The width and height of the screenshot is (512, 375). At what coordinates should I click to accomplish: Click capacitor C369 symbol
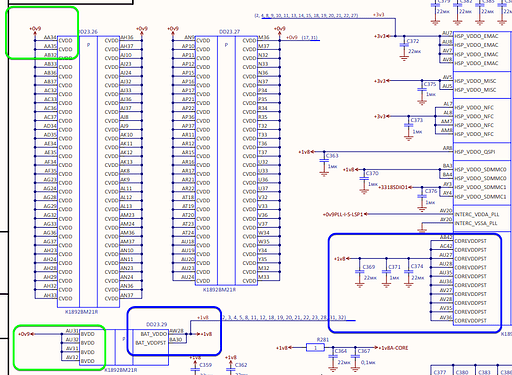359,272
